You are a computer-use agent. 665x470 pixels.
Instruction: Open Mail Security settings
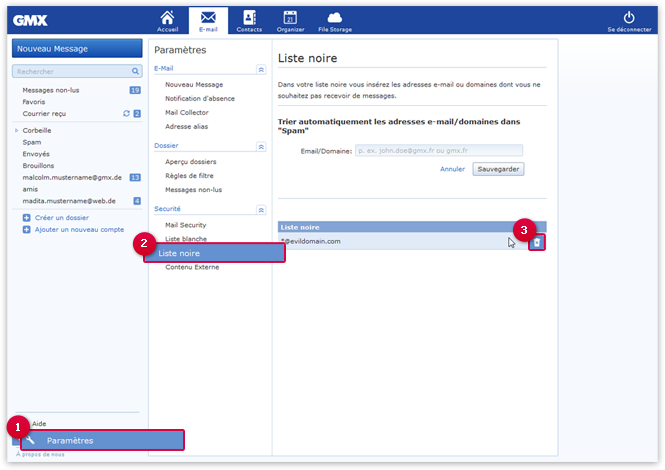pyautogui.click(x=186, y=225)
